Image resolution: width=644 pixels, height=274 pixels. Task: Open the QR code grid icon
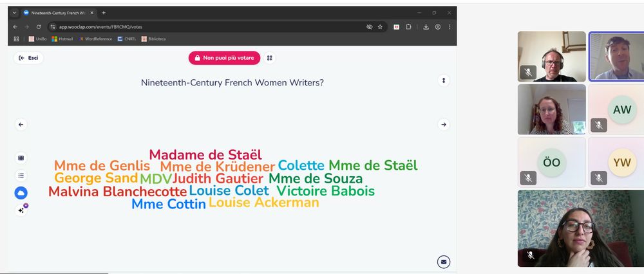[x=269, y=58]
